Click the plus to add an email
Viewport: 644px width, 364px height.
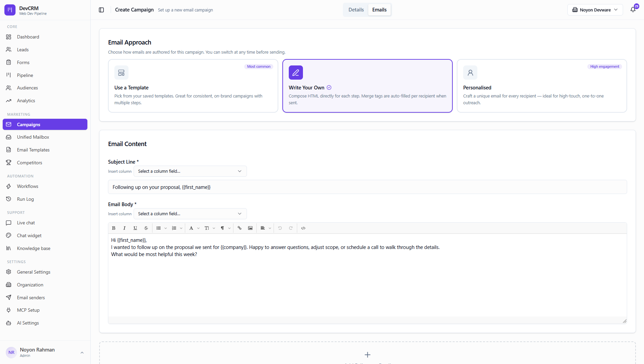367,355
